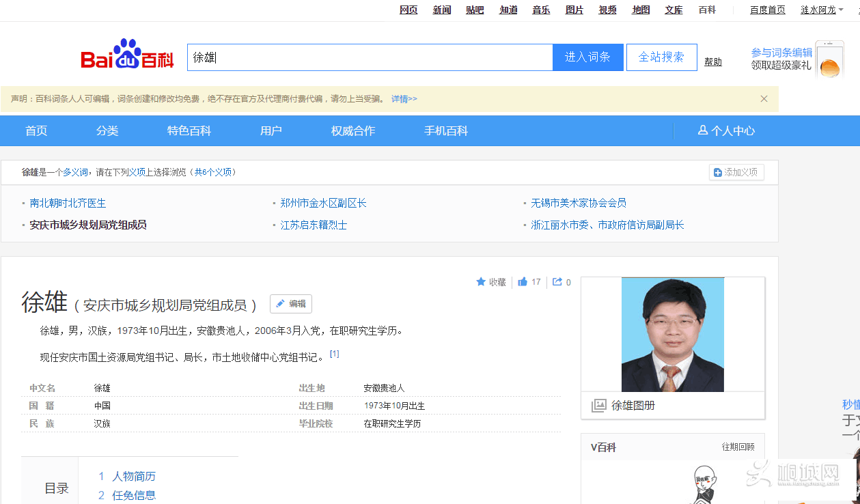860x504 pixels.
Task: Click into the search input field
Action: point(369,57)
